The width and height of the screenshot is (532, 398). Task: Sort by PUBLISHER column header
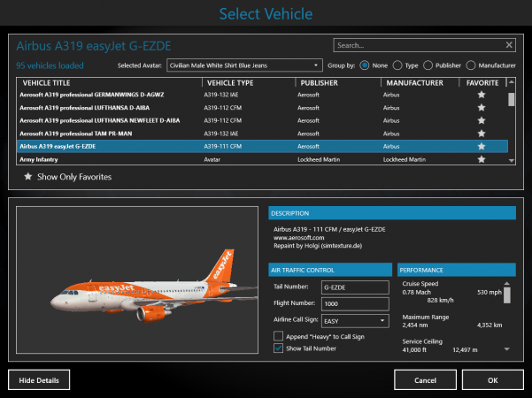319,83
